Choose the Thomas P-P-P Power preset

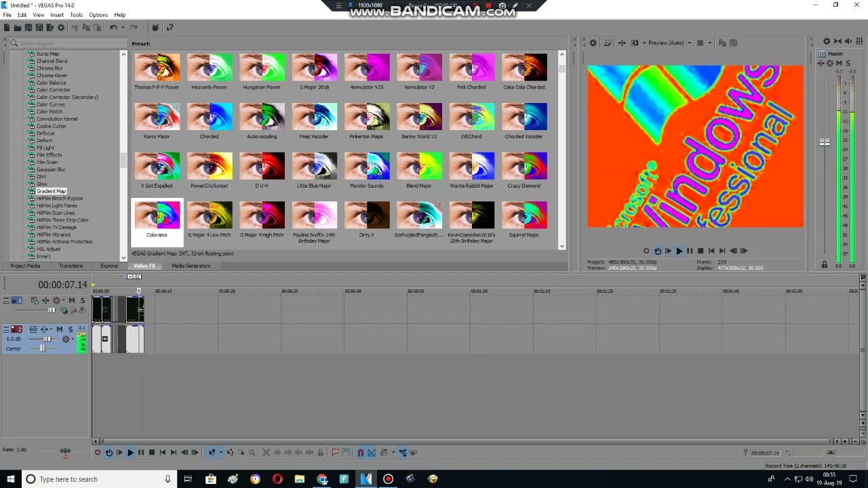pos(157,72)
